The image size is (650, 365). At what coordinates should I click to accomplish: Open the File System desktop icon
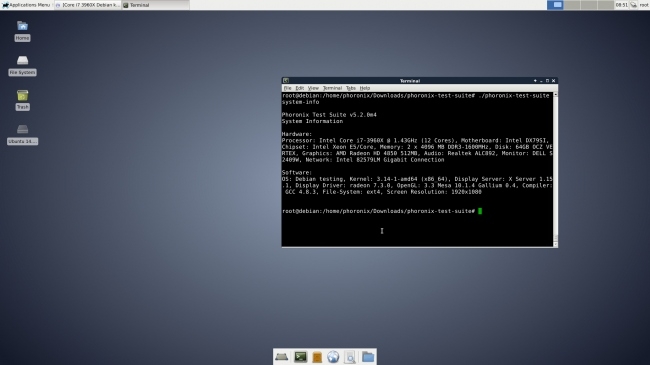(x=22, y=65)
